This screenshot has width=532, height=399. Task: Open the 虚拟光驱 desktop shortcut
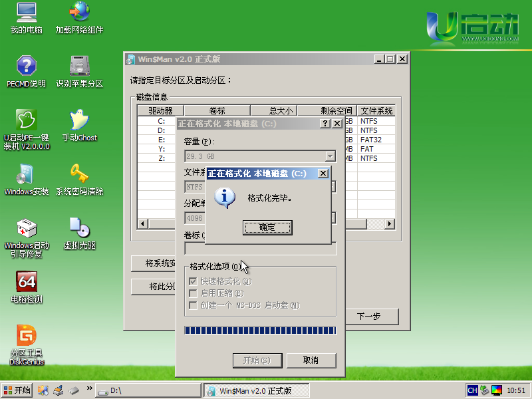(x=79, y=229)
